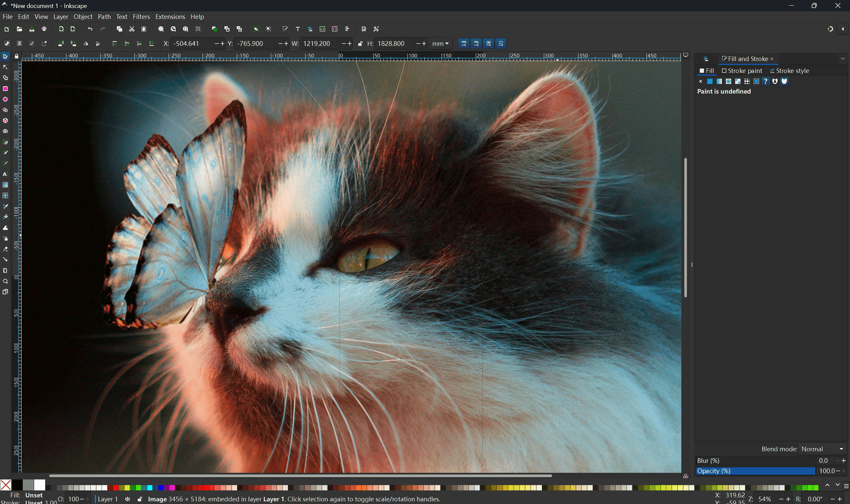850x504 pixels.
Task: Toggle guide lock at ruler corner
Action: (x=16, y=56)
